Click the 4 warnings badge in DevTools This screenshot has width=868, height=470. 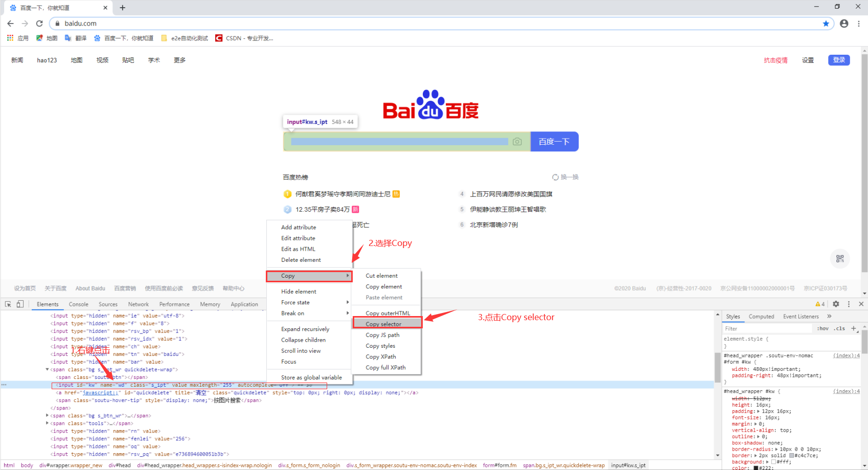pyautogui.click(x=819, y=304)
